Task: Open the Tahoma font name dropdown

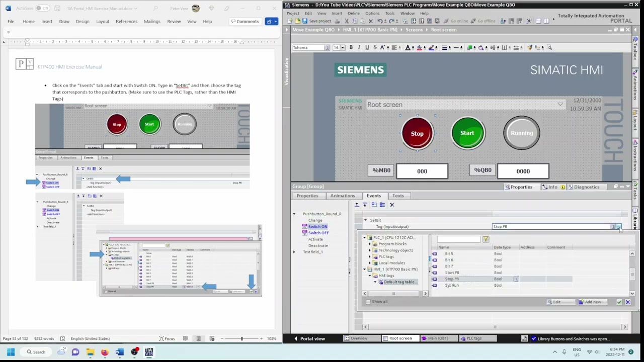Action: (327, 48)
